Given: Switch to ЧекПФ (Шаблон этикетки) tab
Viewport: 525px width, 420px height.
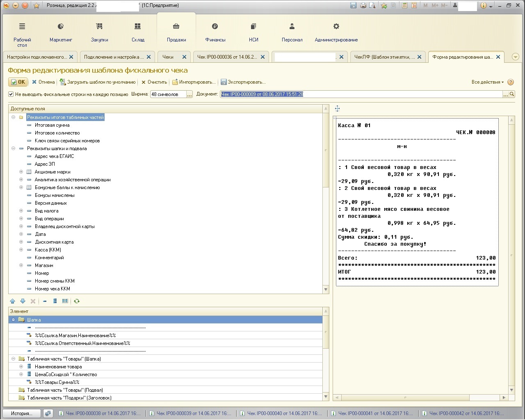Looking at the screenshot, I should pos(384,57).
